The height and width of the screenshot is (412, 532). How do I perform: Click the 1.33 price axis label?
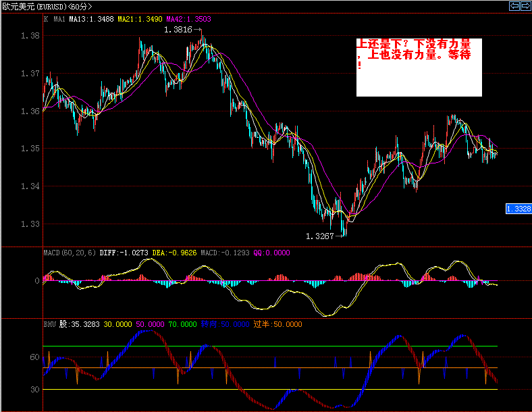30,224
